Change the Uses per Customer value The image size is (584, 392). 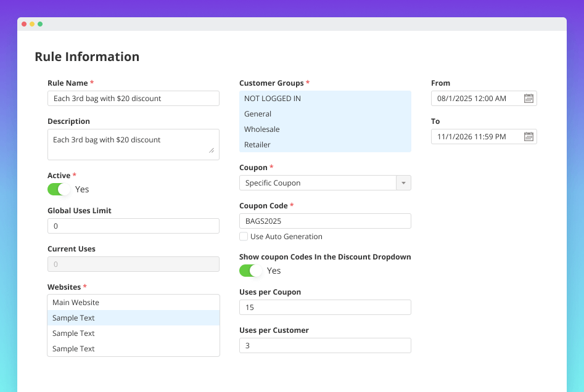[x=325, y=345]
